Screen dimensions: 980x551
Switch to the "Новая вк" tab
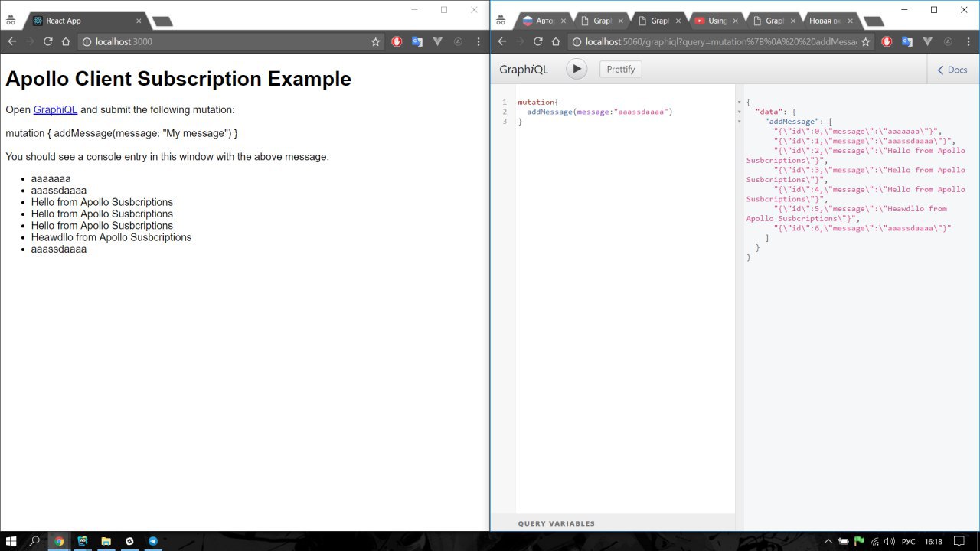click(831, 21)
